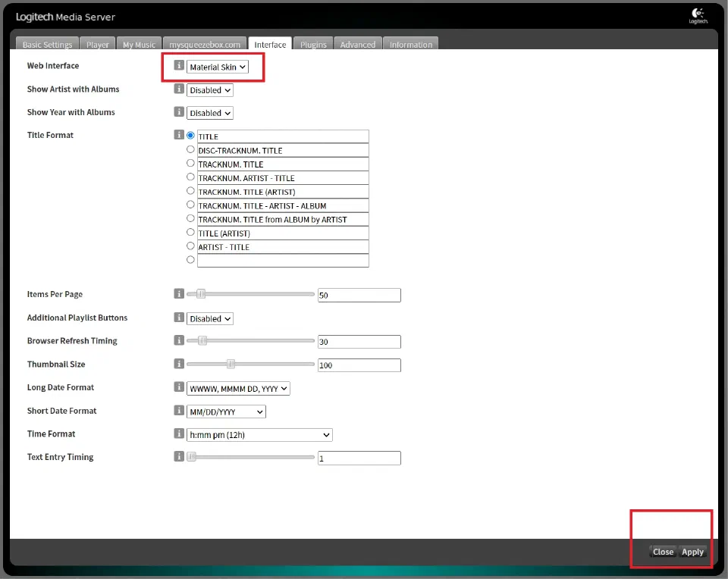Select the ARTIST - TITLE radio button

point(190,246)
